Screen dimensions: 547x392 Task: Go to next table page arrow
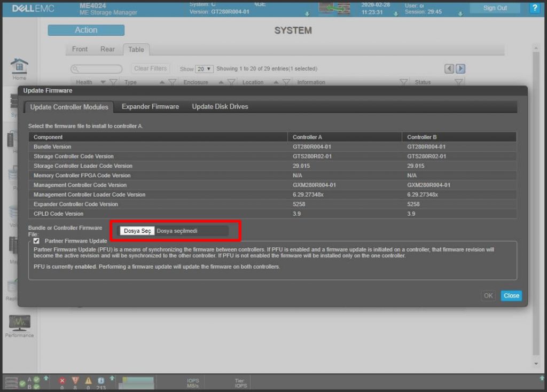coord(460,69)
